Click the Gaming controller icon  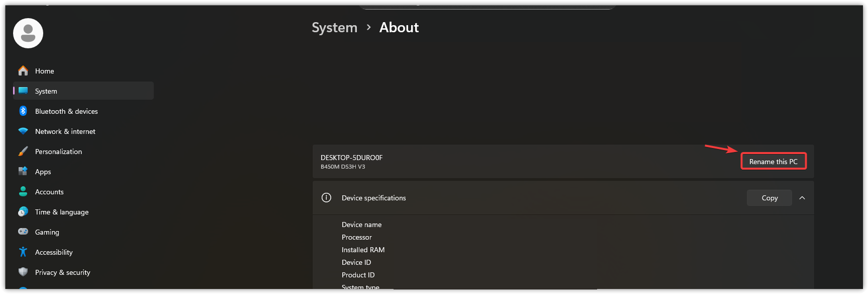click(x=23, y=232)
